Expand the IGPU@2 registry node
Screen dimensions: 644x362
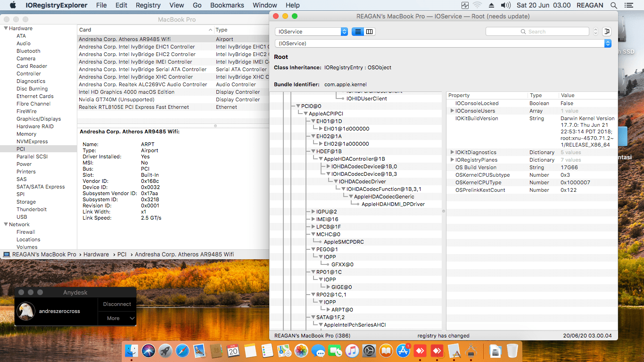point(313,212)
